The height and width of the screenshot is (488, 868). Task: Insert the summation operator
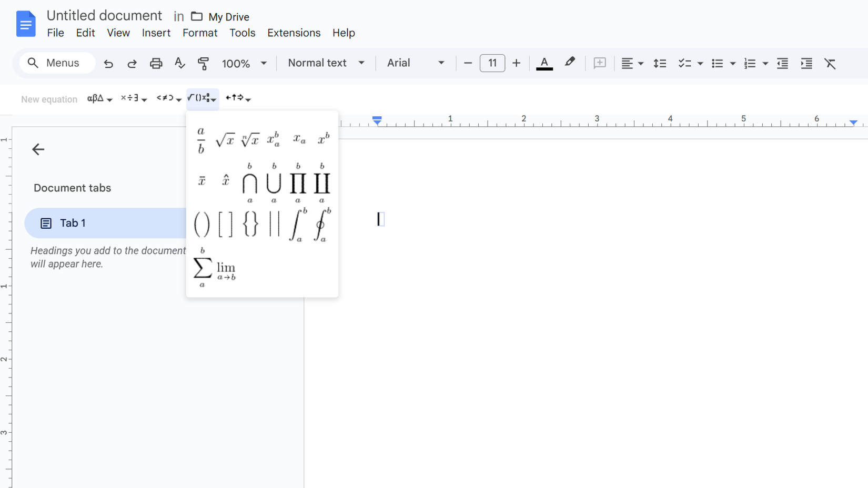coord(203,268)
